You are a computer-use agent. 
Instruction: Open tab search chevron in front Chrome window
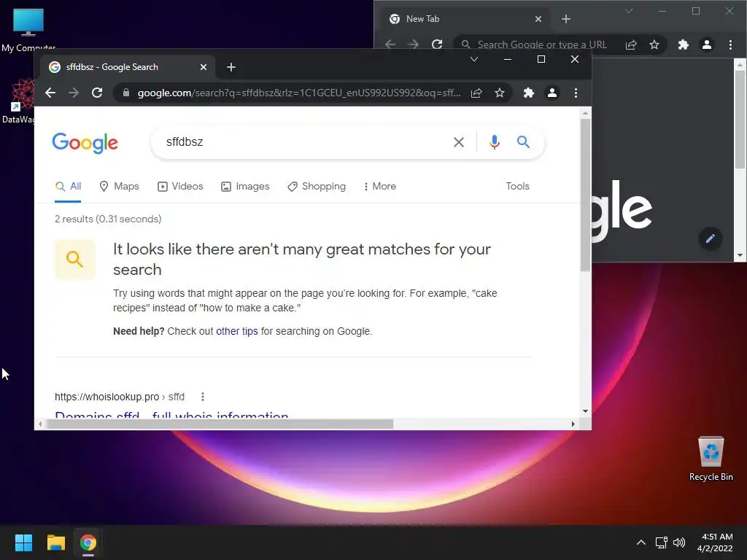[474, 59]
